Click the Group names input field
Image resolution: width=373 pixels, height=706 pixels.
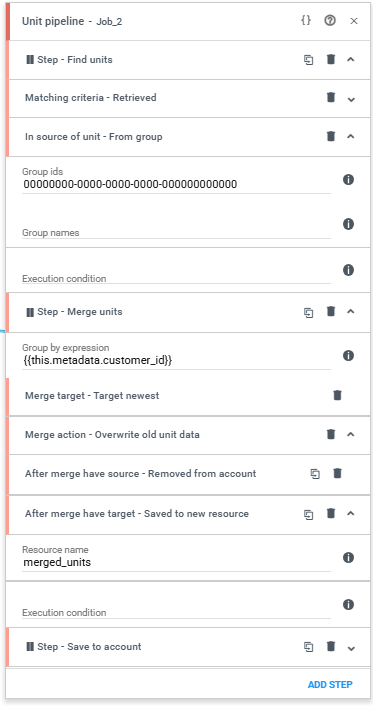[x=176, y=230]
